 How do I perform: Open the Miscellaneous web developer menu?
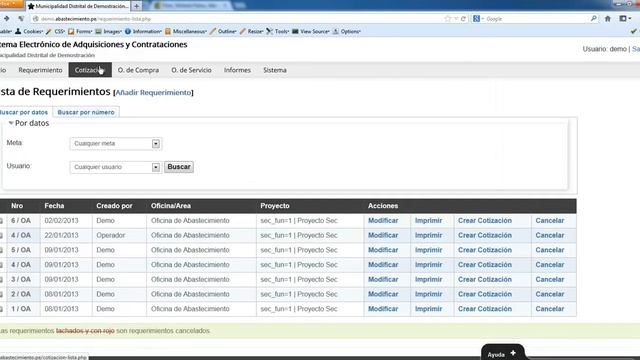click(186, 31)
